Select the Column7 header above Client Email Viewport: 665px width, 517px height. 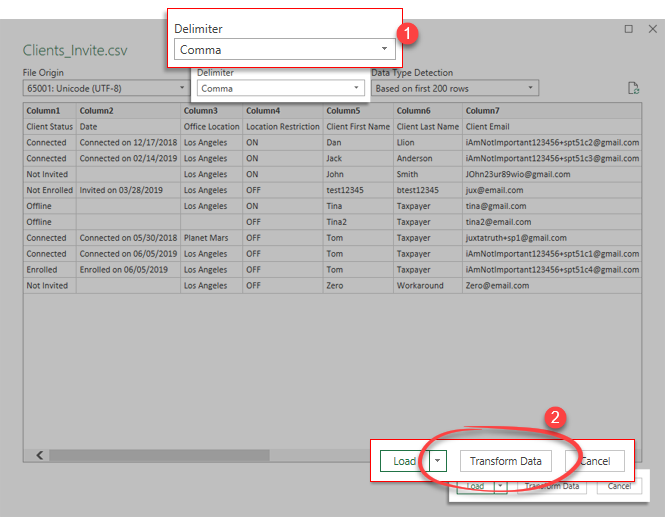point(482,110)
